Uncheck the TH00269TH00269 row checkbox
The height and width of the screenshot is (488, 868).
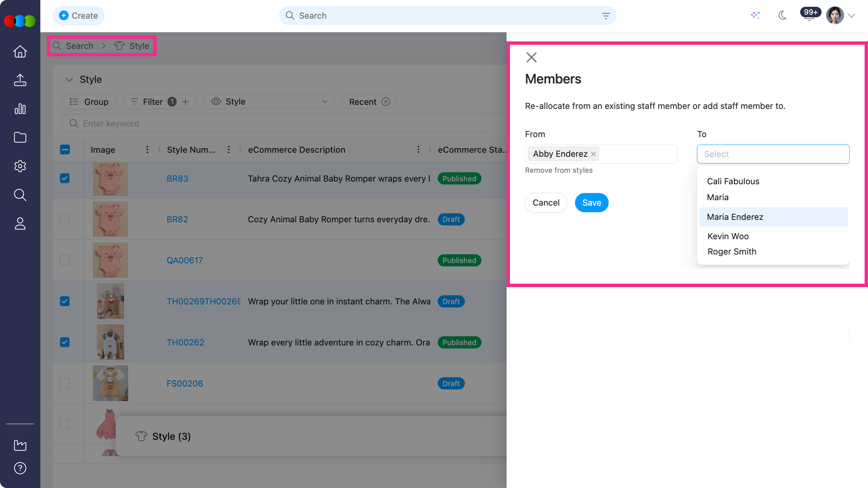[x=65, y=301]
